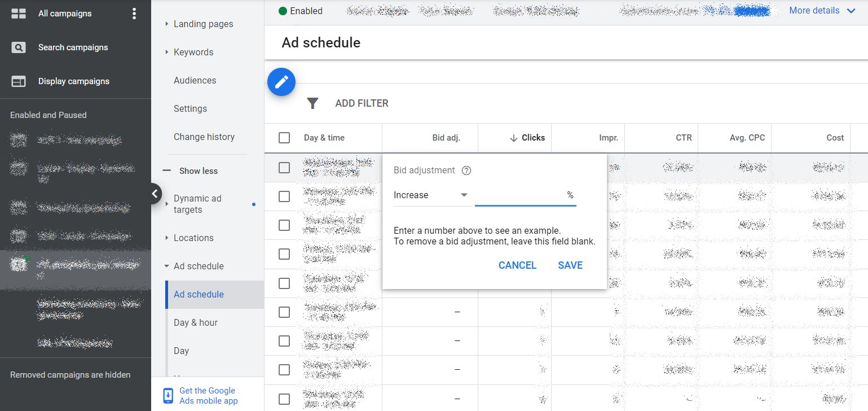Open the Change history page
Image resolution: width=868 pixels, height=411 pixels.
pos(204,137)
